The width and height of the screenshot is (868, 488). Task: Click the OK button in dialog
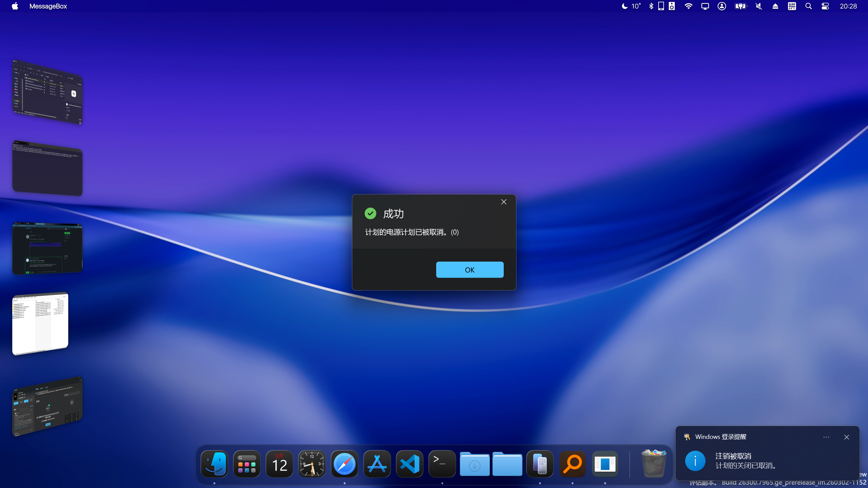[x=469, y=270]
